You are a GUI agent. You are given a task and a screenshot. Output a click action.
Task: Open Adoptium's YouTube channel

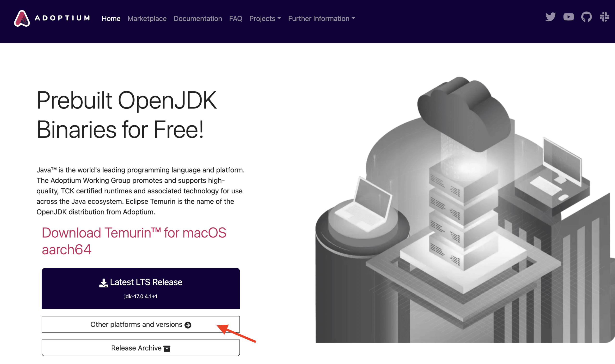pyautogui.click(x=569, y=17)
